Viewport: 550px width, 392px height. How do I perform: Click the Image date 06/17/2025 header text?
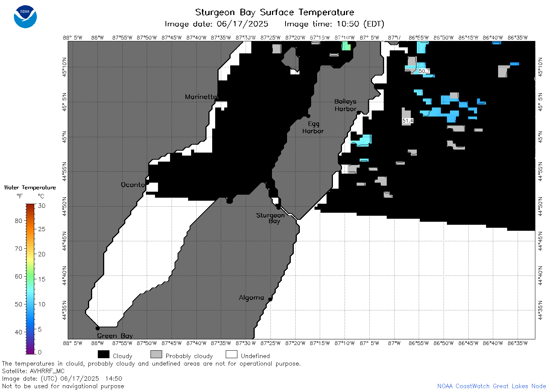point(217,24)
